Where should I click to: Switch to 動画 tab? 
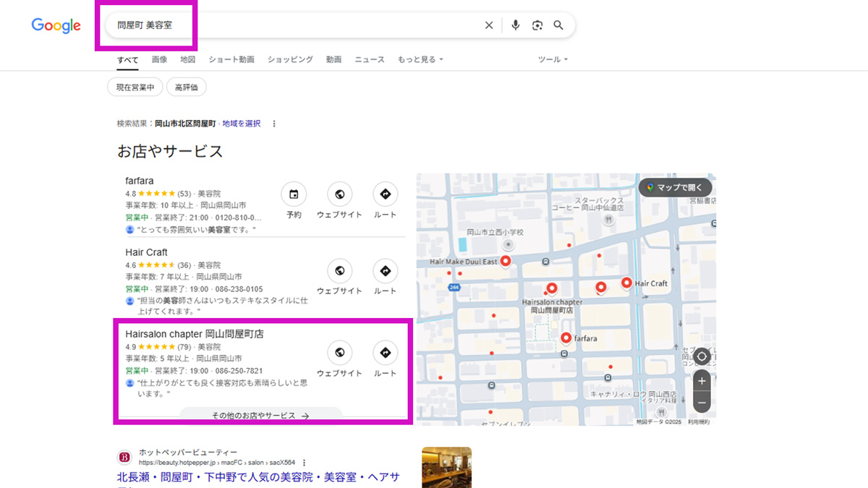pos(333,59)
